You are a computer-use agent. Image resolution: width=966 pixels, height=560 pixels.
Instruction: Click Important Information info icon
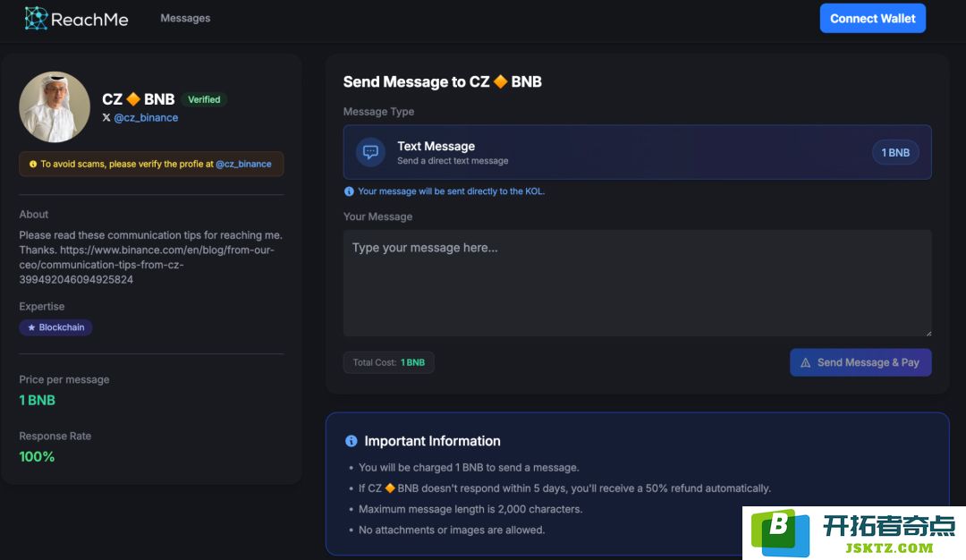[x=352, y=441]
